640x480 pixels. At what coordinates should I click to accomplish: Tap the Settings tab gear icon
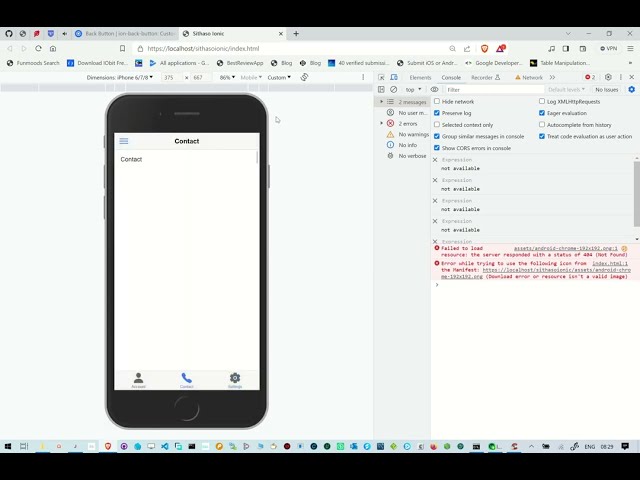click(235, 378)
